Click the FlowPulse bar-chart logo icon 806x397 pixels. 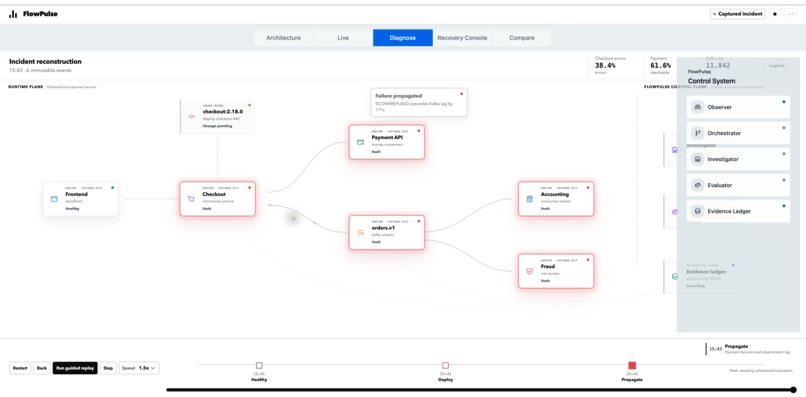[13, 14]
